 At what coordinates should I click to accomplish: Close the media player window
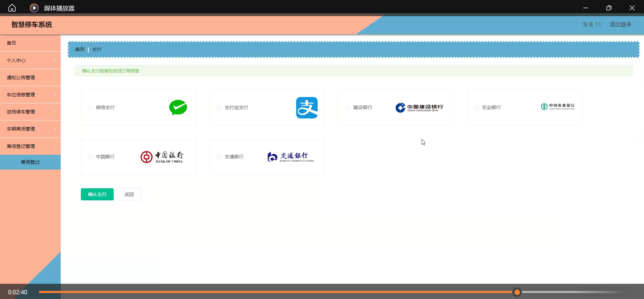point(632,8)
